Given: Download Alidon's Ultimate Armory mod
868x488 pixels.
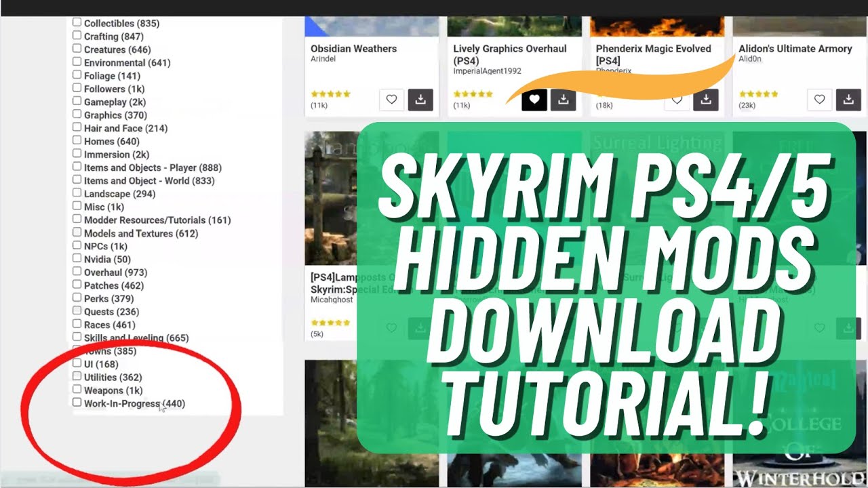Looking at the screenshot, I should 848,100.
